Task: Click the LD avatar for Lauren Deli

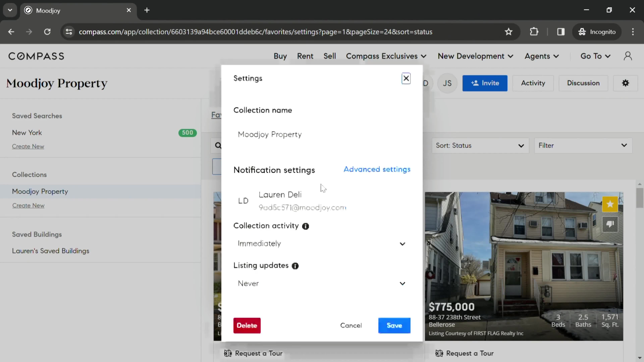Action: coord(243,201)
